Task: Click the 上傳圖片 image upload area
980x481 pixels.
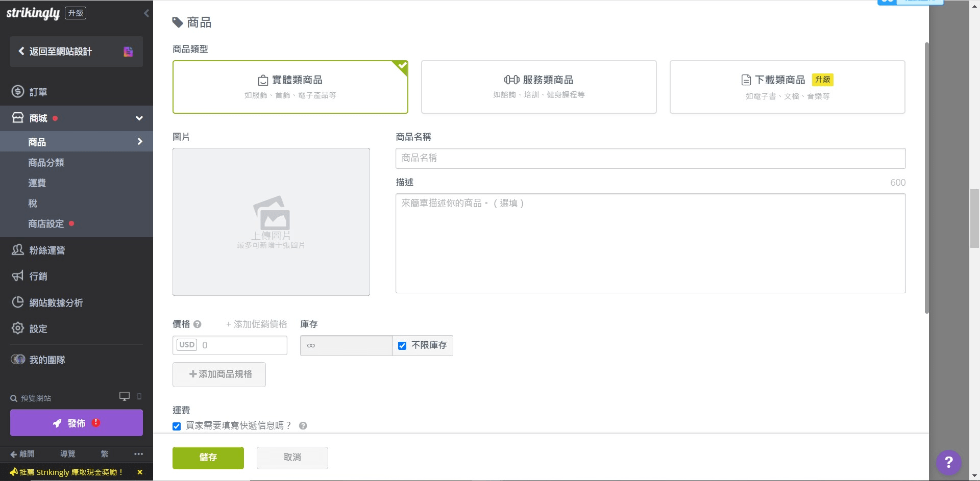Action: (x=271, y=221)
